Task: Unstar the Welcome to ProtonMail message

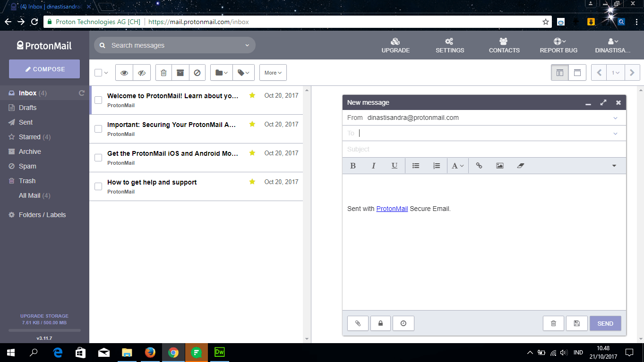Action: point(252,95)
